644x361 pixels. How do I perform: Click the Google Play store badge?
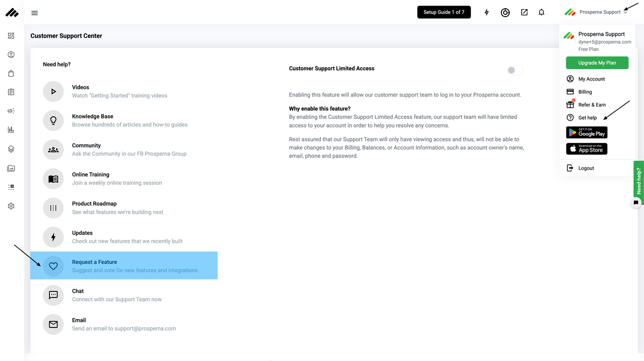tap(586, 133)
